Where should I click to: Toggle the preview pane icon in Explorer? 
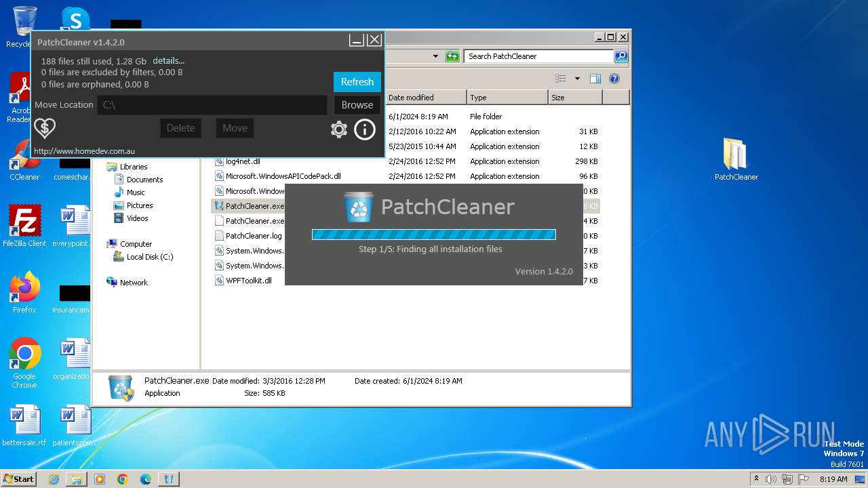click(x=595, y=79)
